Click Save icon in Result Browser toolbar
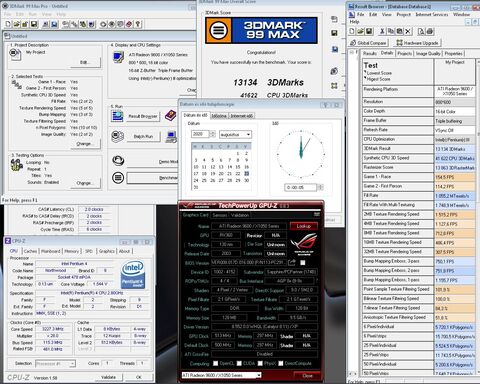Viewport: 480px width, 384px height. pyautogui.click(x=369, y=31)
